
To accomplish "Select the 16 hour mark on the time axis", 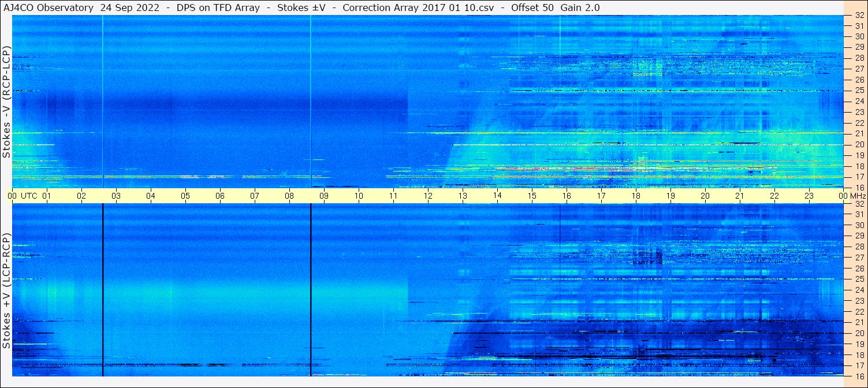I will tap(567, 196).
